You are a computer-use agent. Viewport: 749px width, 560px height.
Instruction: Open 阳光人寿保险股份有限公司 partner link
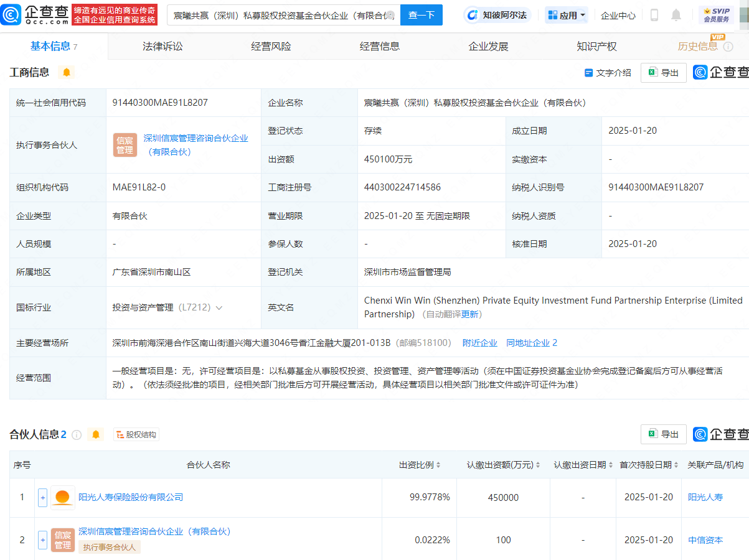click(131, 498)
